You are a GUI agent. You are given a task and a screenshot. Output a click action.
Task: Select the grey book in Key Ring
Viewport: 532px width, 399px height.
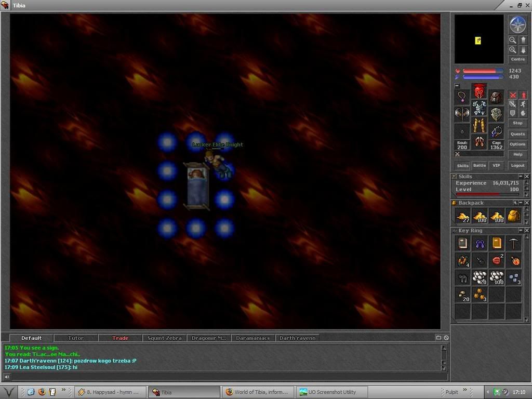(463, 243)
